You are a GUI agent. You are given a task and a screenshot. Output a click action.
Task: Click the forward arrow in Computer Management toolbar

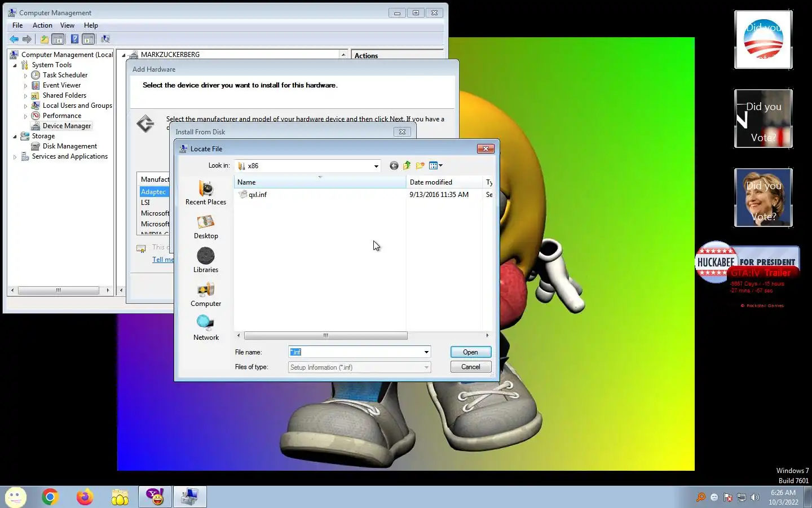tap(27, 39)
